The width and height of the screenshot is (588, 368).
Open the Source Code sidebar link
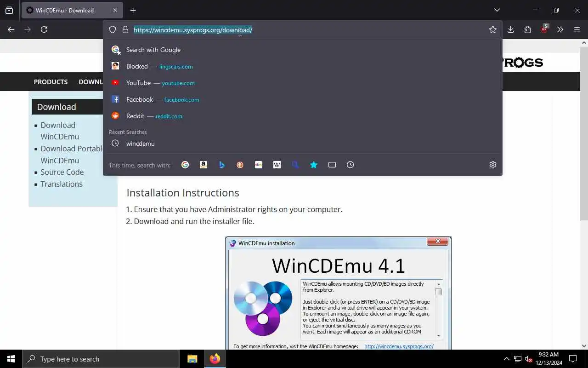coord(62,172)
